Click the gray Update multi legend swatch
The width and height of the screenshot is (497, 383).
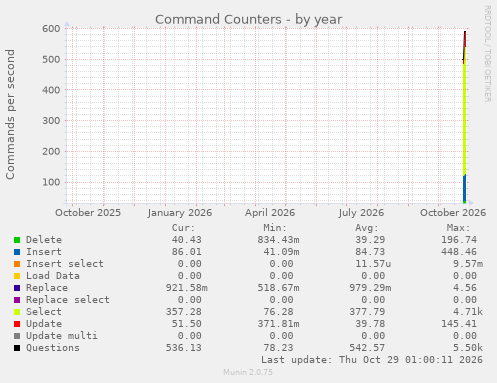pos(17,336)
